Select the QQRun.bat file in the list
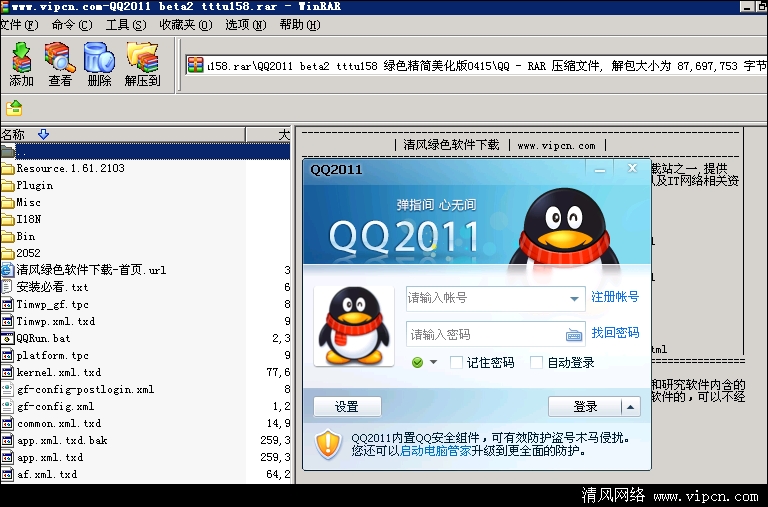Image resolution: width=768 pixels, height=507 pixels. (x=43, y=338)
